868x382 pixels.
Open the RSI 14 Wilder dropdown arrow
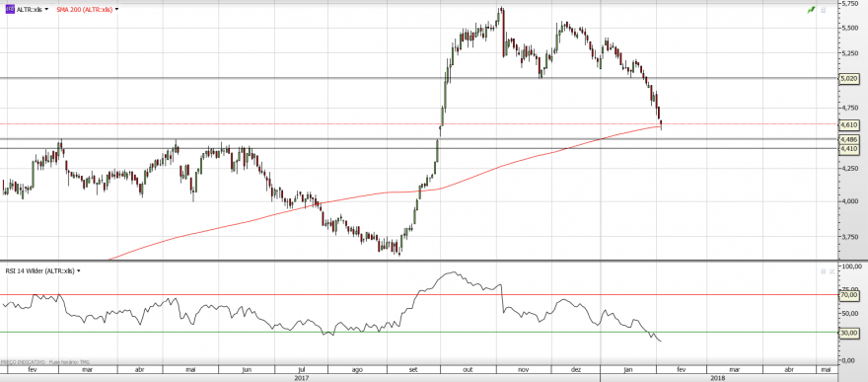(79, 270)
